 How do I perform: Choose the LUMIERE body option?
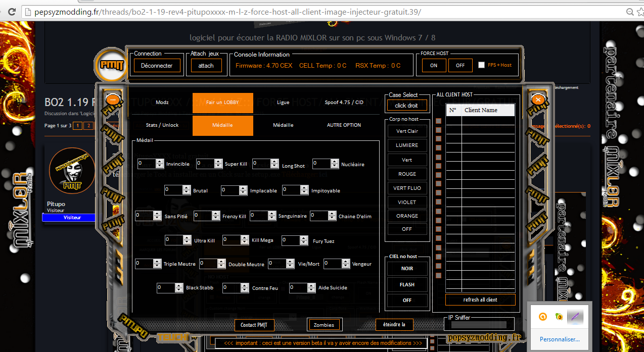[x=407, y=145]
